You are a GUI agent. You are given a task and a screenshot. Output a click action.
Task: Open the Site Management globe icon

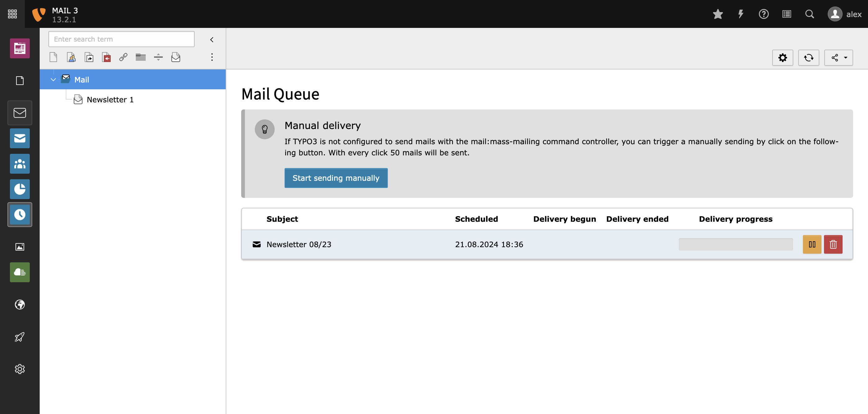point(20,305)
